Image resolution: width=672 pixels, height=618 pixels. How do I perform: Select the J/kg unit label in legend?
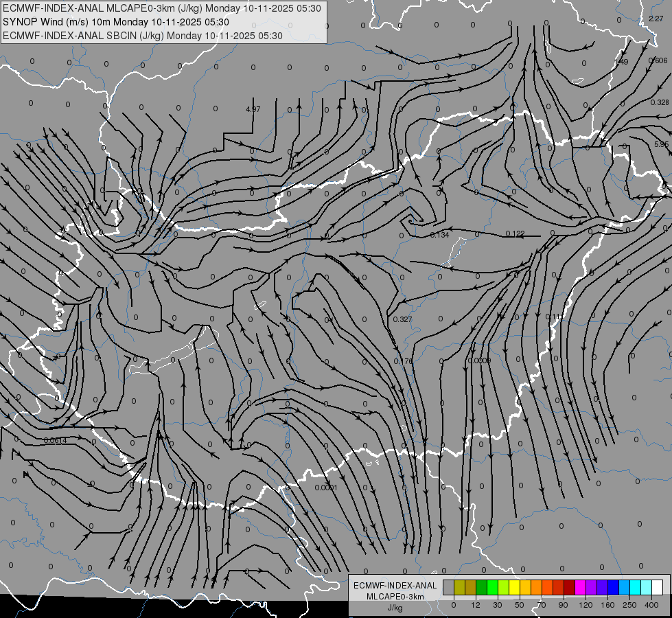coord(395,608)
